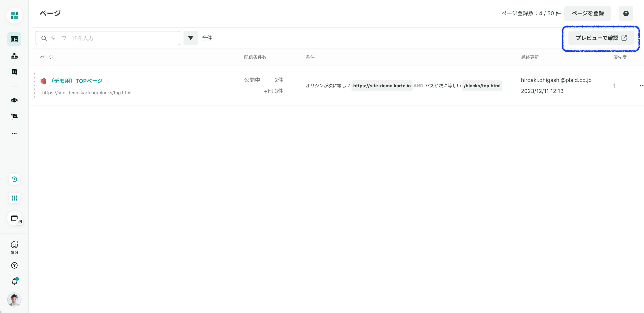Click the ページを登録 button
644x313 pixels.
click(588, 13)
